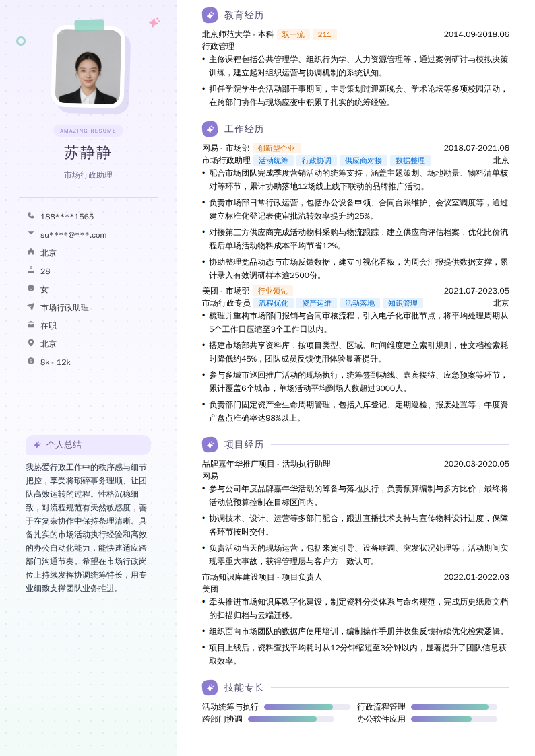535x756 pixels.
Task: Click the 市场行政专员 job title
Action: (226, 303)
